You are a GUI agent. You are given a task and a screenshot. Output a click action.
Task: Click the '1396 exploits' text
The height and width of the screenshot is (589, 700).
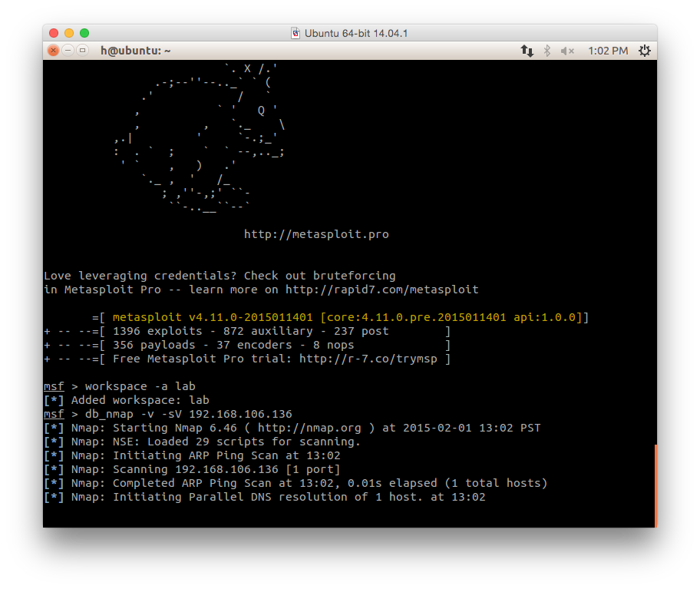coord(157,331)
